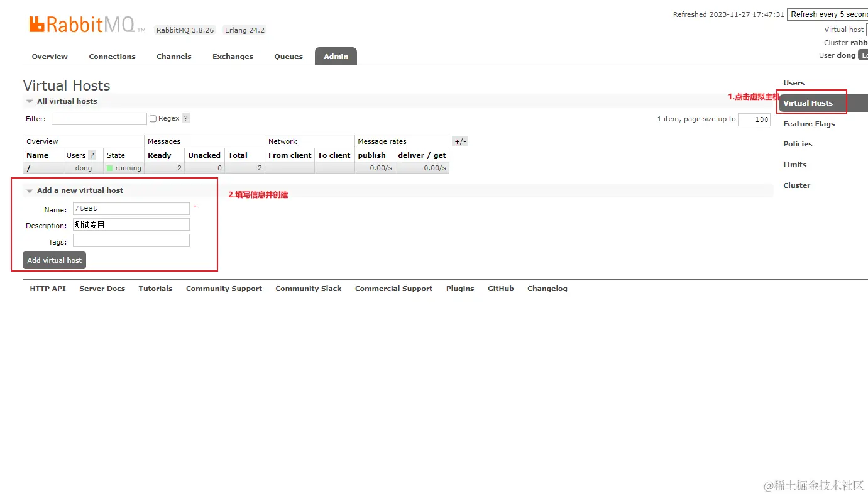
Task: Open the Regex help question mark
Action: pyautogui.click(x=185, y=118)
